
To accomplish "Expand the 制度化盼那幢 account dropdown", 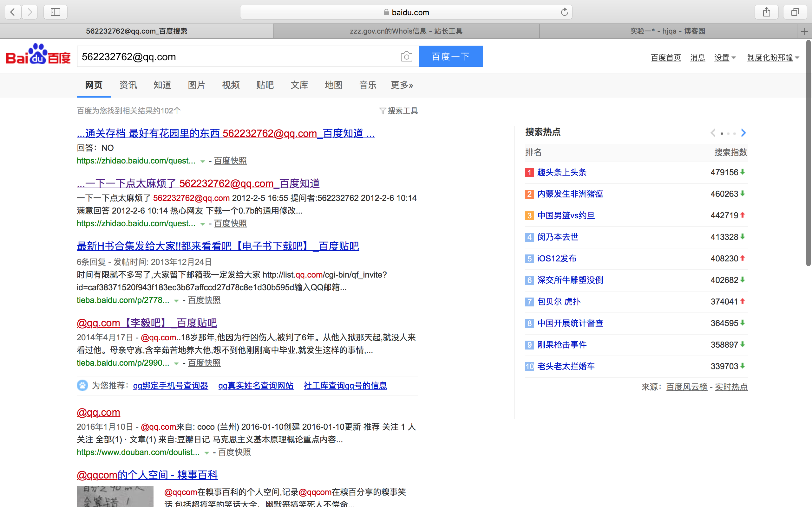I will [773, 58].
